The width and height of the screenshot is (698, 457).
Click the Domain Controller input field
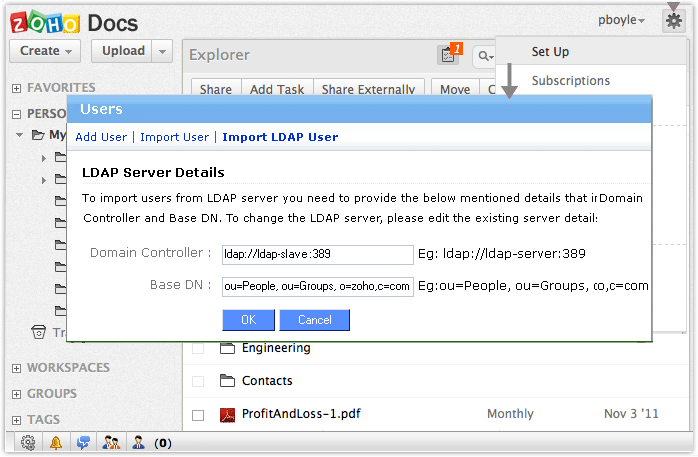318,255
